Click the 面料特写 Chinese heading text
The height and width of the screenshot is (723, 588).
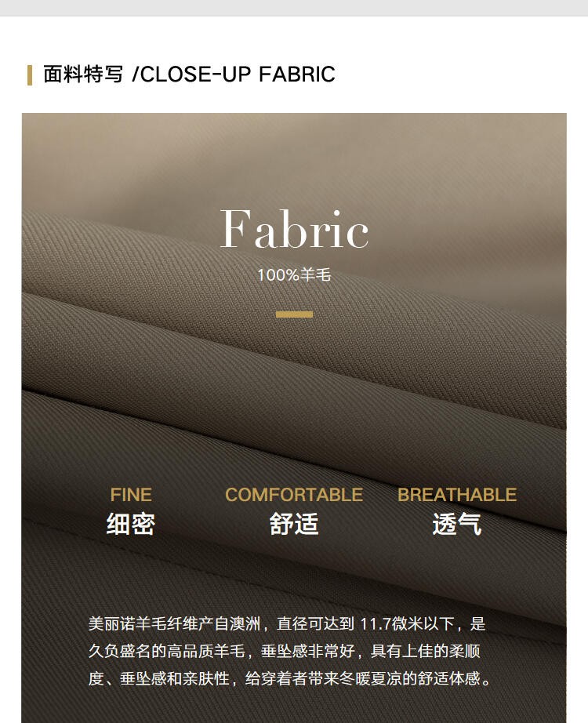coord(83,74)
